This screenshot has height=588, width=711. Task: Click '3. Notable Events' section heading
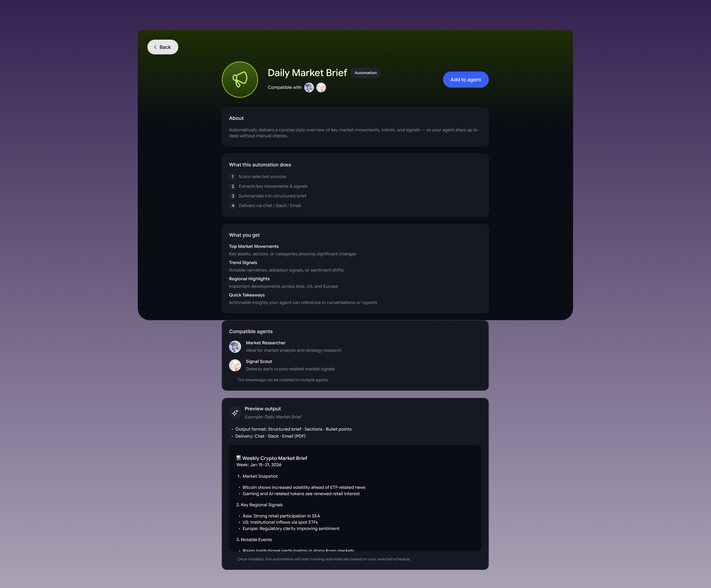tap(254, 539)
